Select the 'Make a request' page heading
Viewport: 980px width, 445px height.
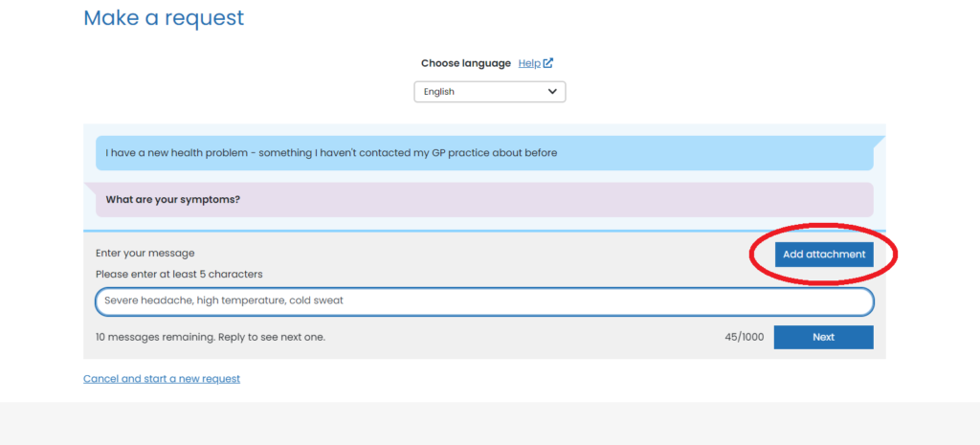[164, 17]
